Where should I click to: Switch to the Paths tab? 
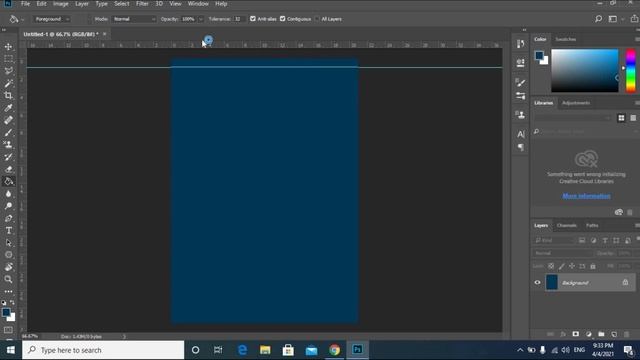[592, 225]
